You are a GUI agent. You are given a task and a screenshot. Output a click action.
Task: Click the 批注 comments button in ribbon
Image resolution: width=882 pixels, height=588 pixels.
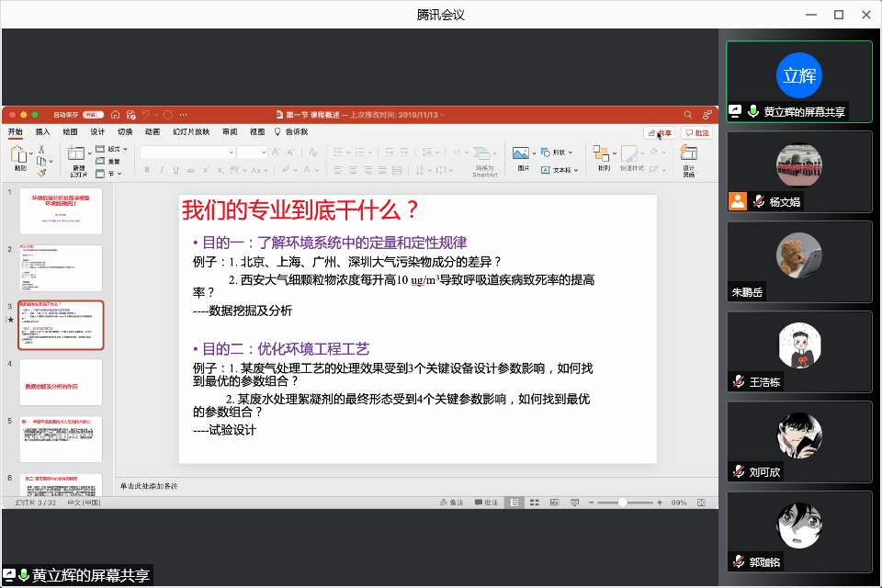click(696, 132)
